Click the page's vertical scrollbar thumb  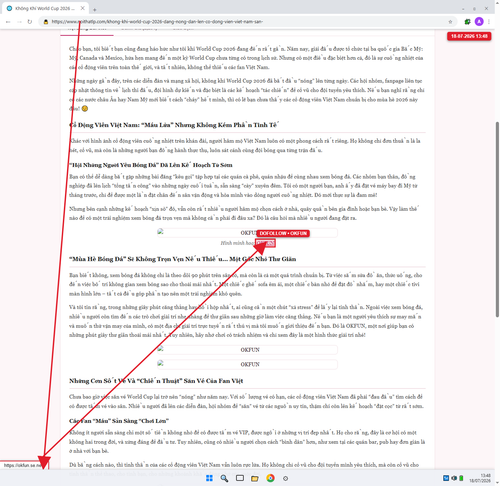(497, 219)
